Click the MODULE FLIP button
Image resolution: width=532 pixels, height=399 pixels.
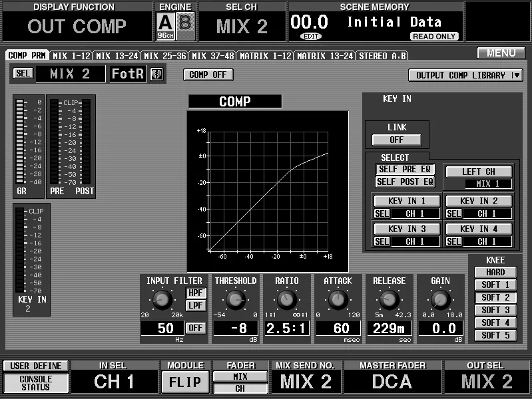(x=185, y=382)
